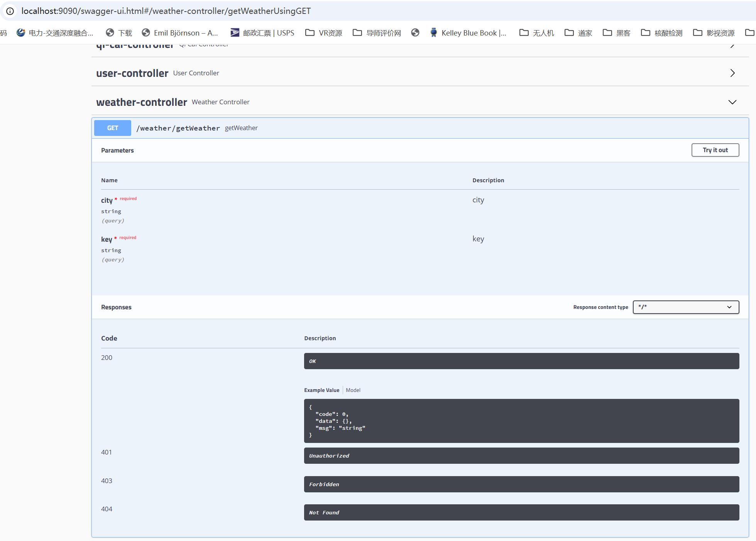Open the USPS 邮政汇票 bookmark
The height and width of the screenshot is (541, 756).
[x=262, y=33]
